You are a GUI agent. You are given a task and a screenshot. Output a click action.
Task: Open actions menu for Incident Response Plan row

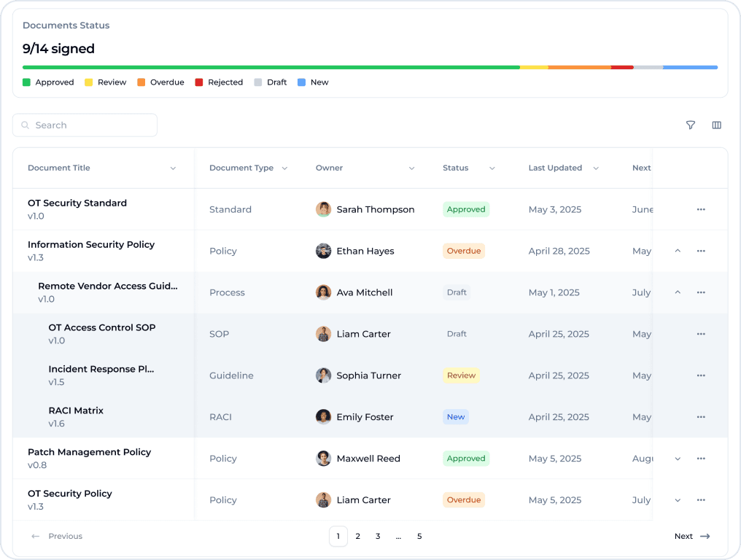(x=701, y=376)
